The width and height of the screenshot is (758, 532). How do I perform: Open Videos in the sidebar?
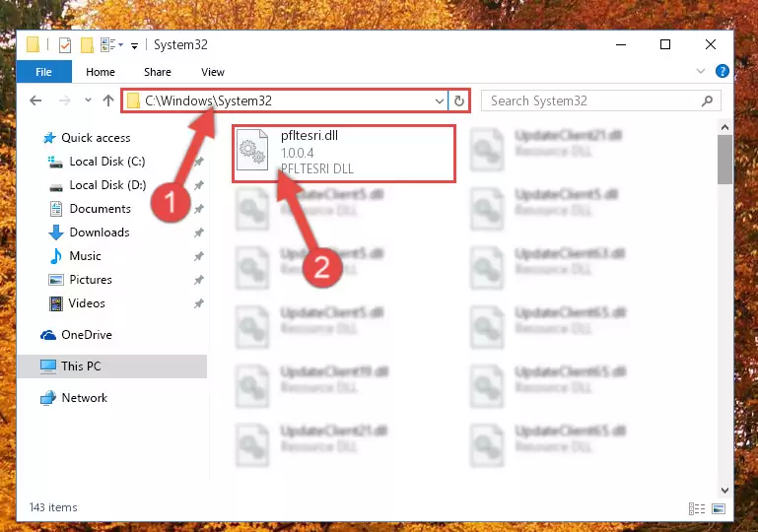pos(87,303)
